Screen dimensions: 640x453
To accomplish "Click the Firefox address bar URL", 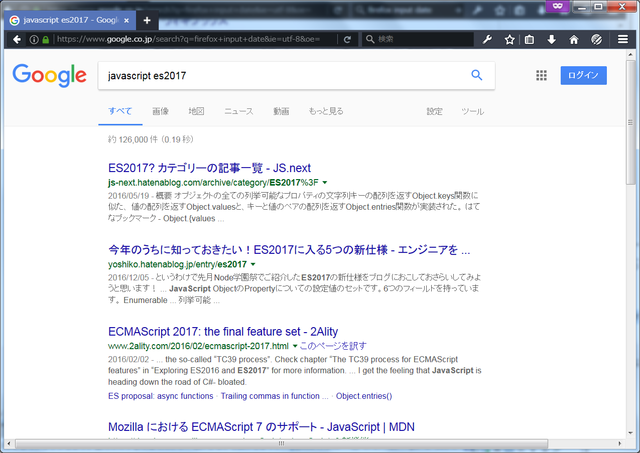I will 189,39.
